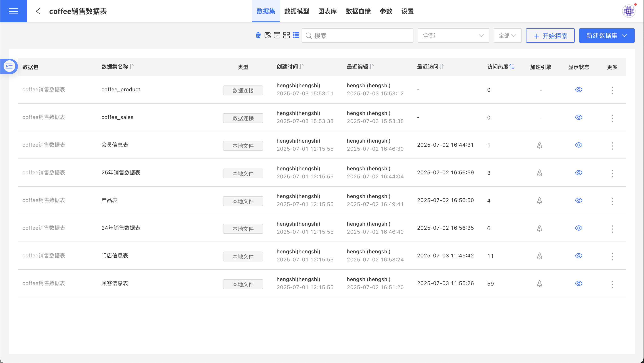Switch to the 数据模型 tab

(x=297, y=11)
